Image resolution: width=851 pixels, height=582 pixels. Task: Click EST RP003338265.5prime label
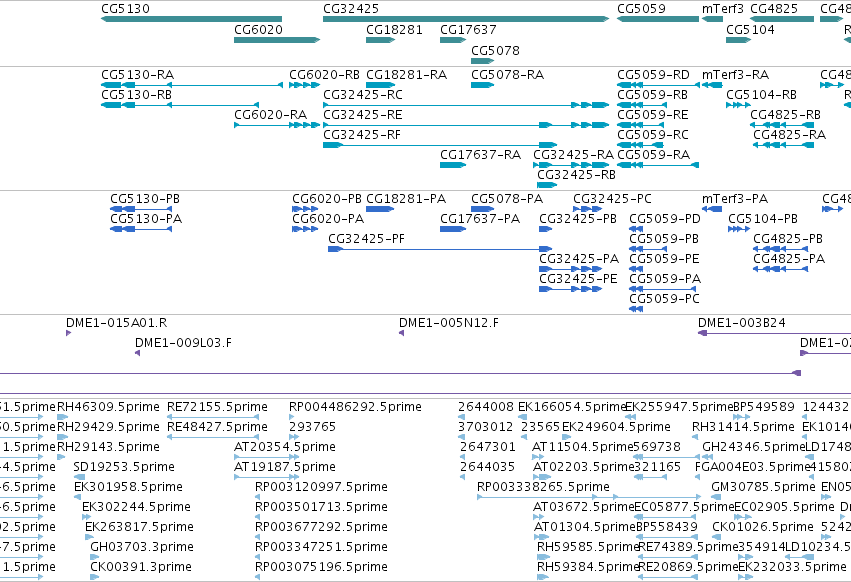[x=543, y=488]
